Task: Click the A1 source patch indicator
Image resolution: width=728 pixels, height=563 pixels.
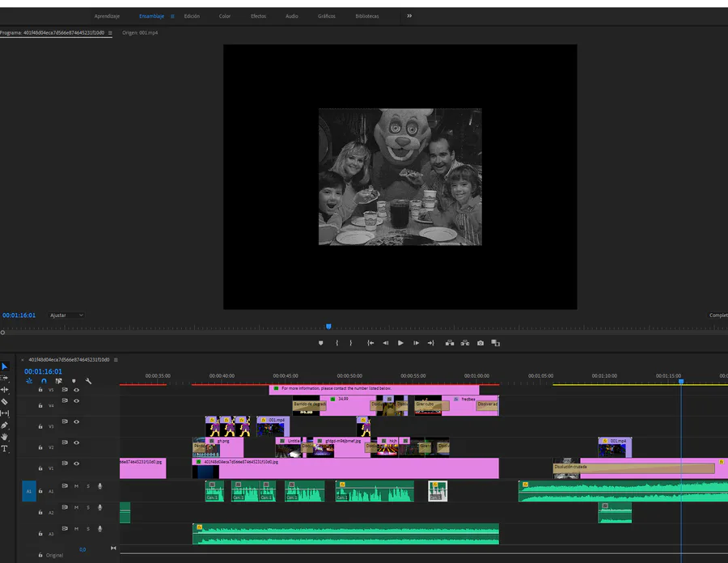Action: [29, 491]
